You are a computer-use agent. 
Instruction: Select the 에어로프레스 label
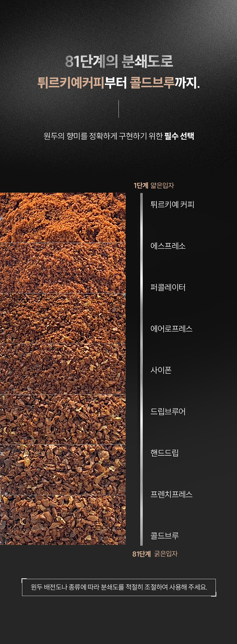(x=172, y=329)
